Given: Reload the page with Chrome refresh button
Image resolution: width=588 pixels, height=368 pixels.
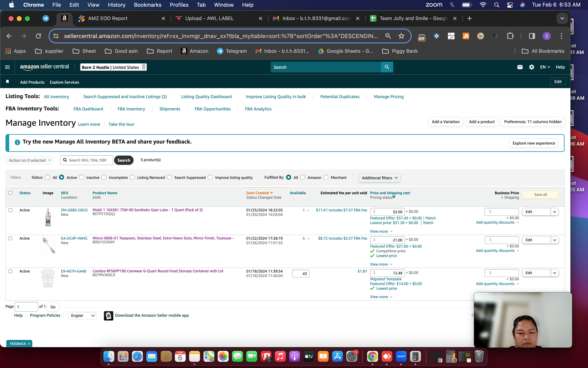Looking at the screenshot, I should point(38,36).
